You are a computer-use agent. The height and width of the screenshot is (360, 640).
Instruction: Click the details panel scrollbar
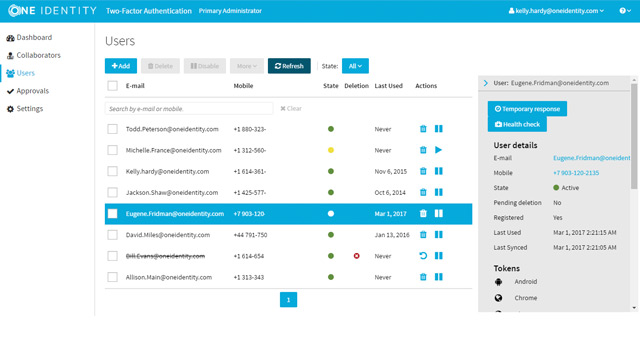click(633, 135)
